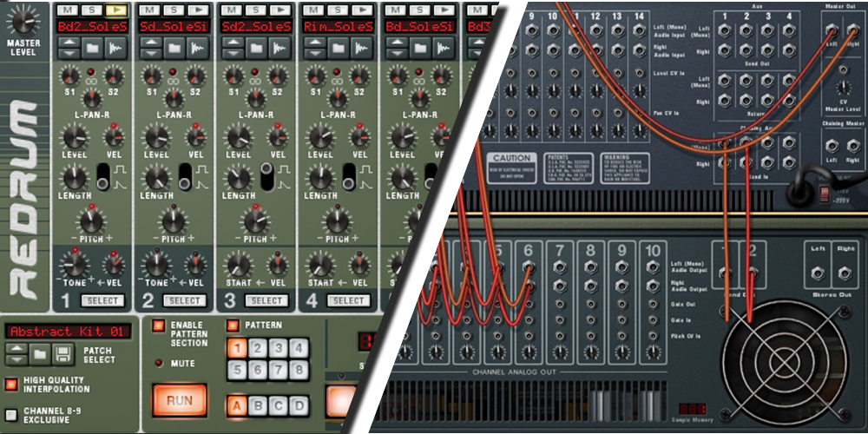The width and height of the screenshot is (868, 434).
Task: Click channel 10 Left audio output jack
Action: pos(653,268)
